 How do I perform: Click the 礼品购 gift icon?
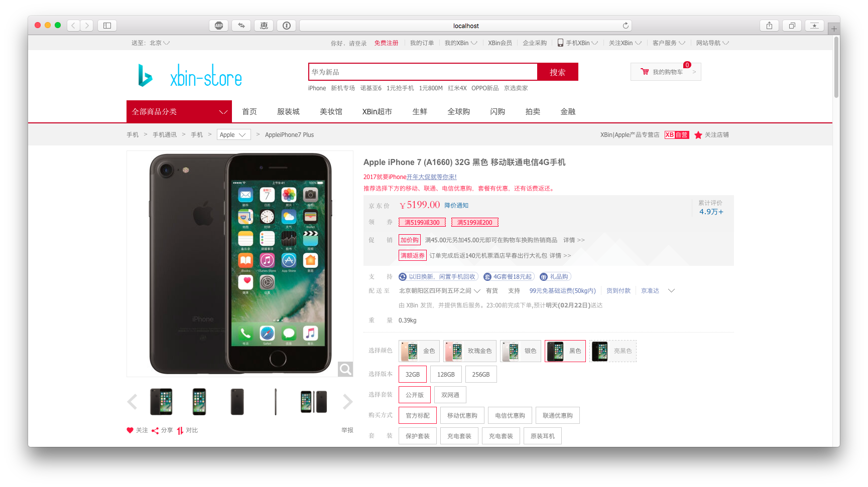544,277
